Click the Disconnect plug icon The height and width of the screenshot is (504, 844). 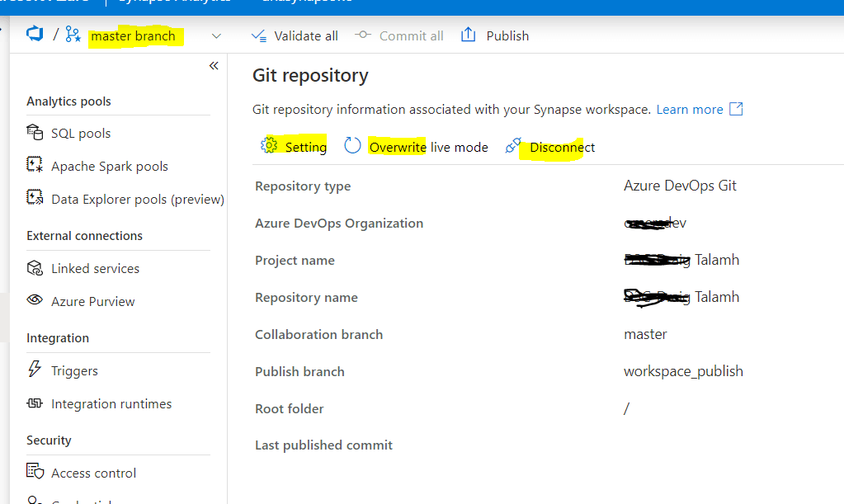513,145
